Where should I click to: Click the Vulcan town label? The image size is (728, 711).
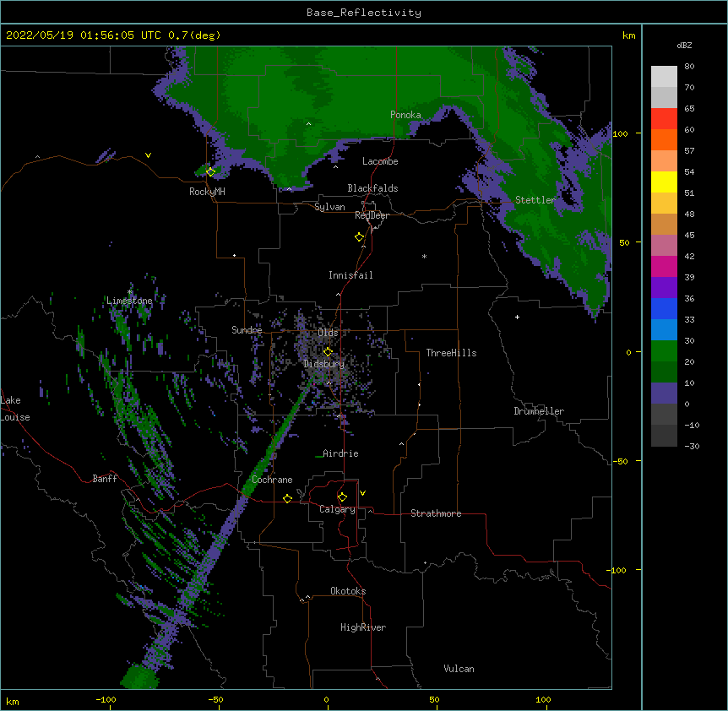pos(459,669)
